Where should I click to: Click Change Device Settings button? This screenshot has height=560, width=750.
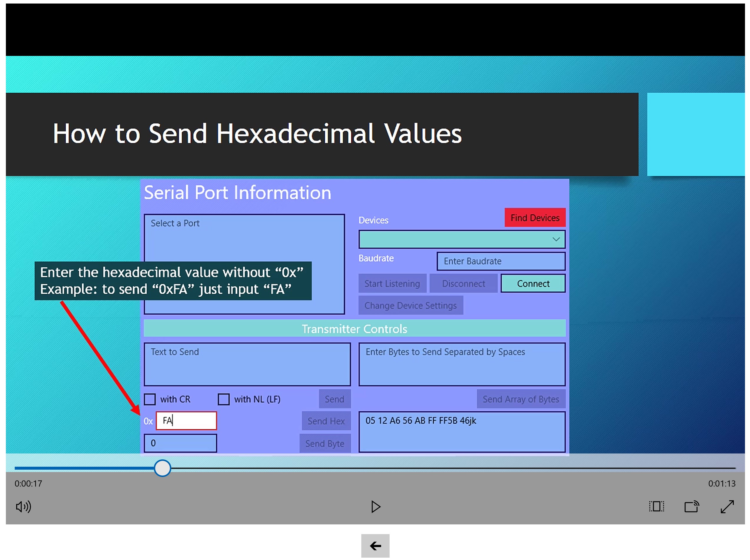[x=410, y=305]
